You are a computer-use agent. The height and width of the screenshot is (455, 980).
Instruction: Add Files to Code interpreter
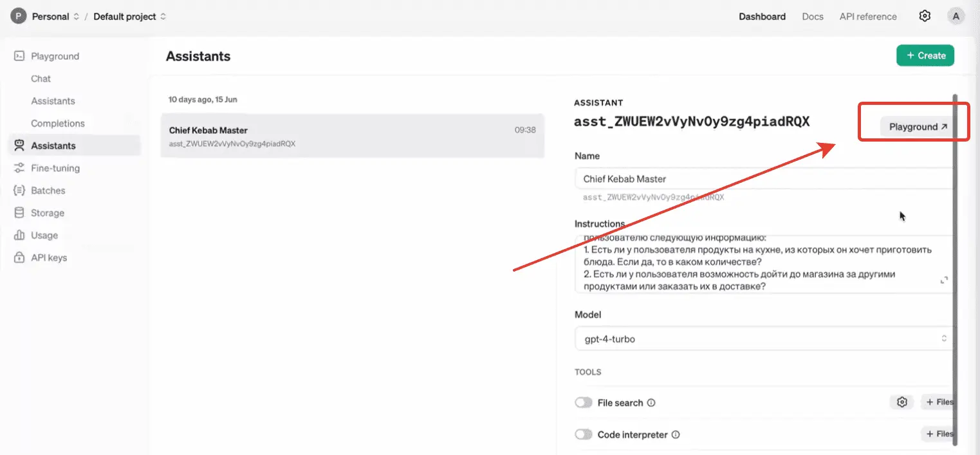click(x=939, y=434)
